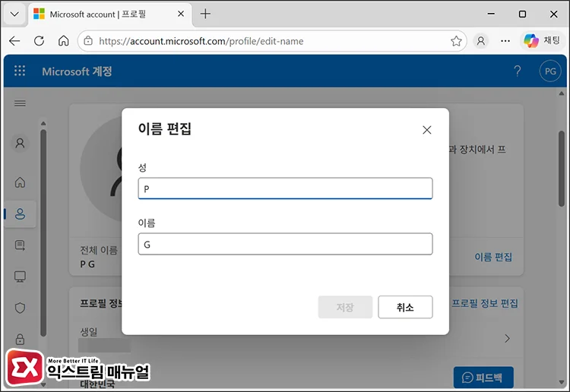Open a new tab with plus
Image resolution: width=570 pixels, height=392 pixels.
coord(205,14)
